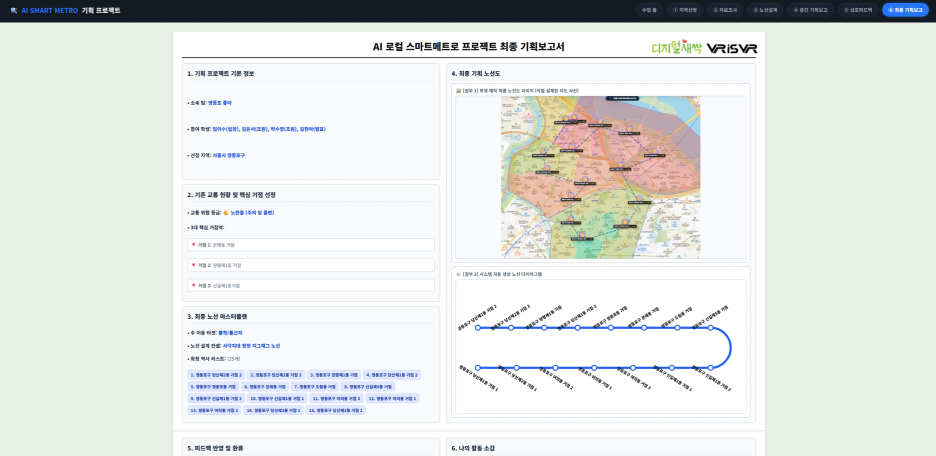This screenshot has width=936, height=456.
Task: Click section heading 3. 최종 노선 마스터플랜
Action: (x=217, y=316)
